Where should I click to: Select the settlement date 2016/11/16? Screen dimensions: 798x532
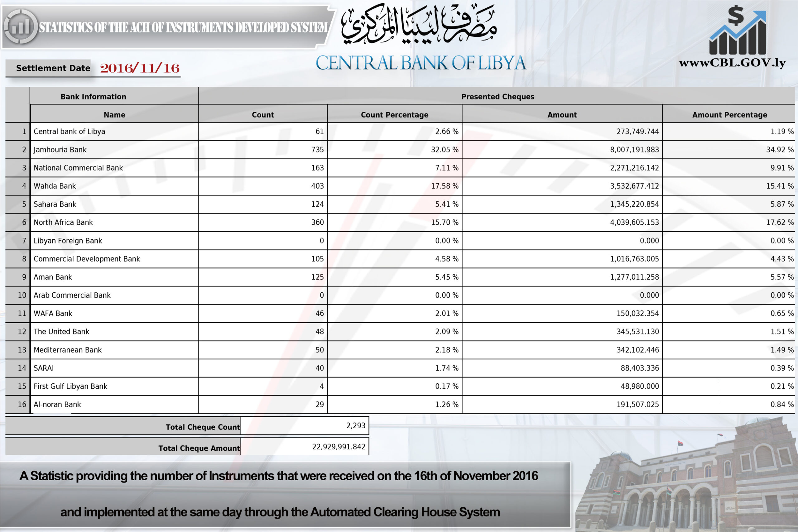click(x=140, y=68)
